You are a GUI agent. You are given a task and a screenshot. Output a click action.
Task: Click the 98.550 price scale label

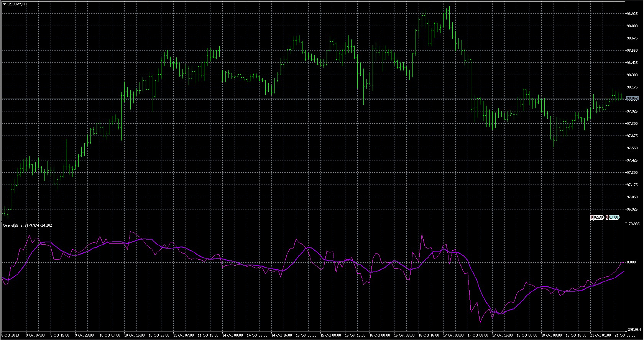point(632,51)
